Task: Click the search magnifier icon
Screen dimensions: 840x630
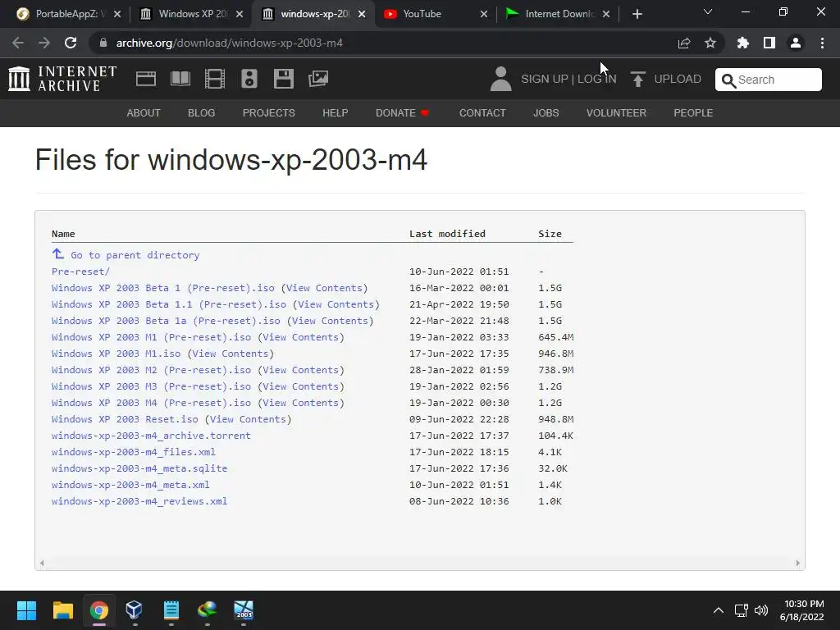Action: [728, 80]
